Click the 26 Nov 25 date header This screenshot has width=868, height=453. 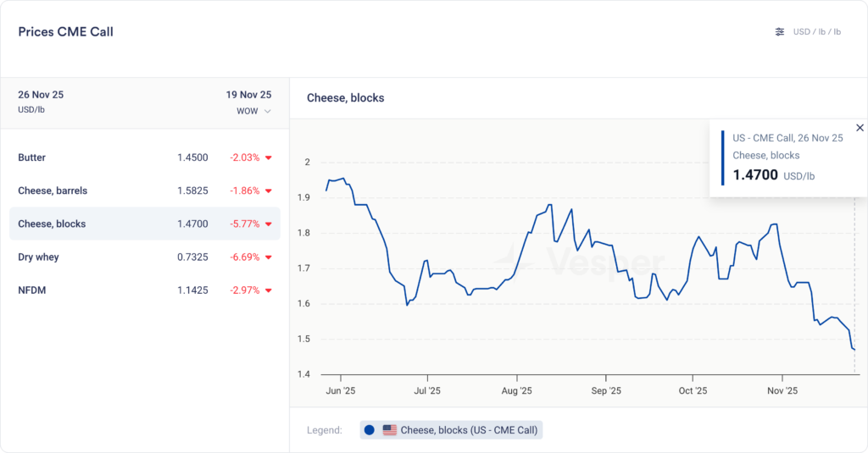41,95
